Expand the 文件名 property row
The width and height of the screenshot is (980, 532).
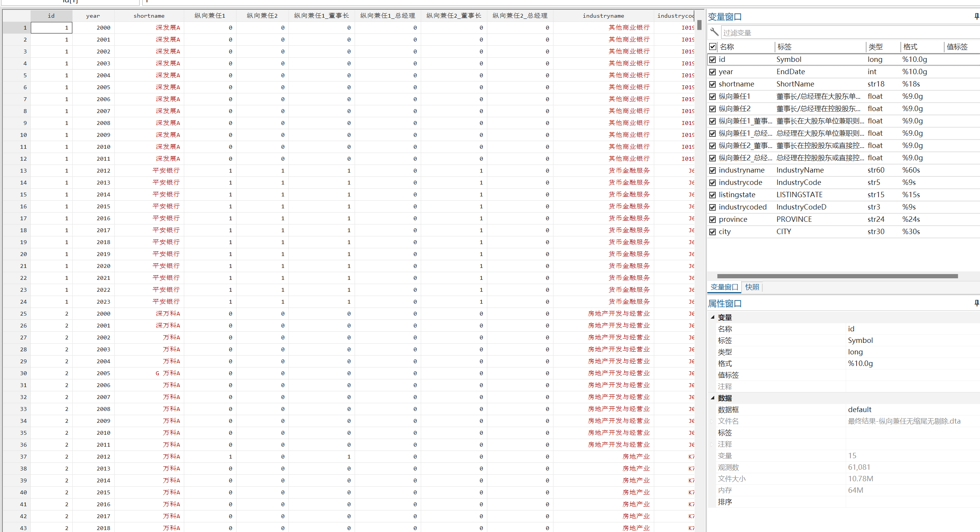(x=712, y=421)
